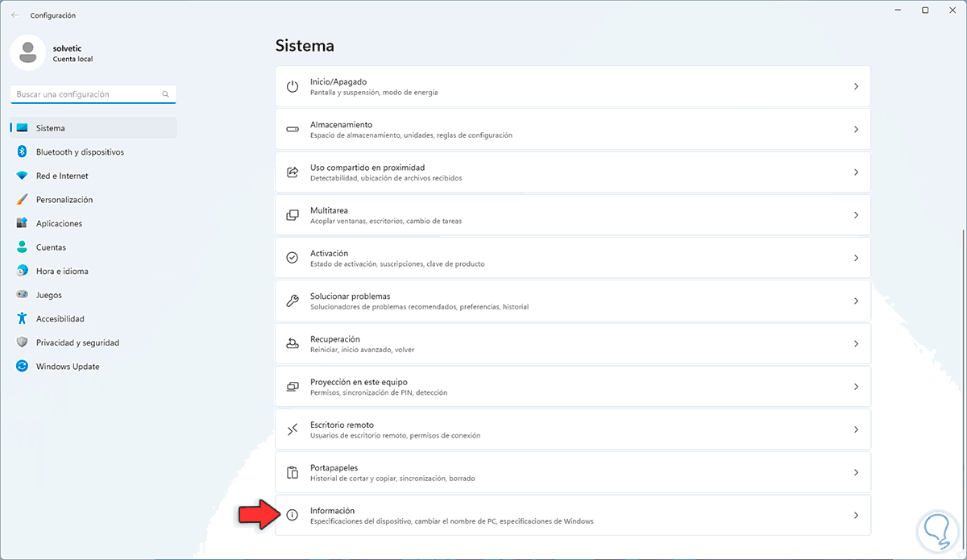Image resolution: width=967 pixels, height=560 pixels.
Task: Open Privacidad y seguridad section
Action: pyautogui.click(x=77, y=342)
